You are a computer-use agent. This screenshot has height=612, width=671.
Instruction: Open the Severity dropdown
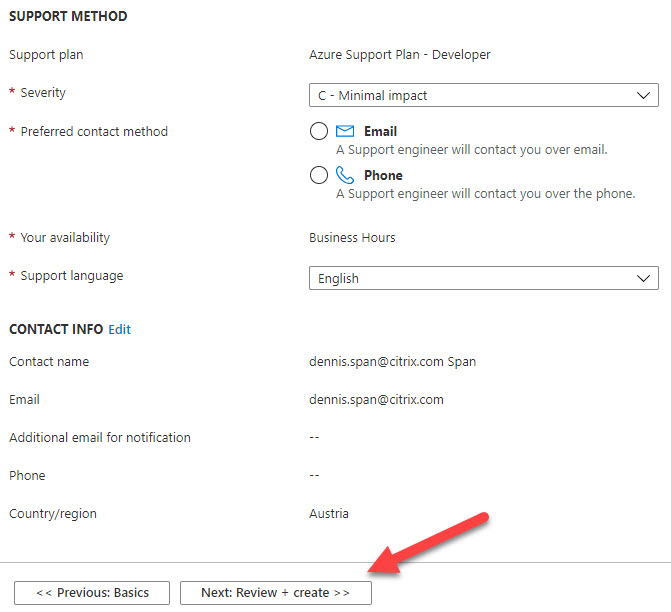[x=484, y=95]
